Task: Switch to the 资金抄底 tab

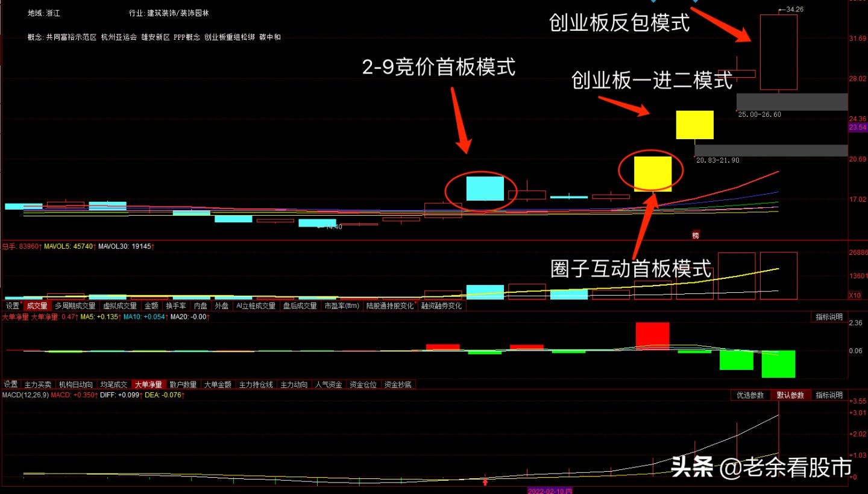Action: 398,384
